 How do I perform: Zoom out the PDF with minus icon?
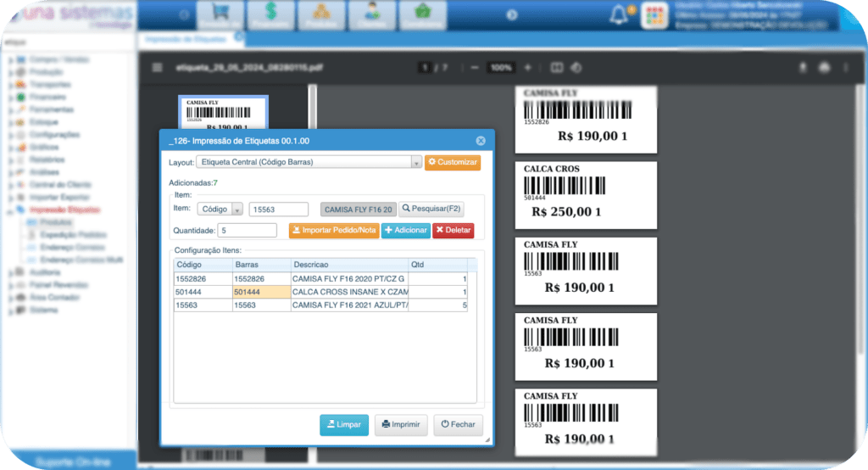click(474, 67)
